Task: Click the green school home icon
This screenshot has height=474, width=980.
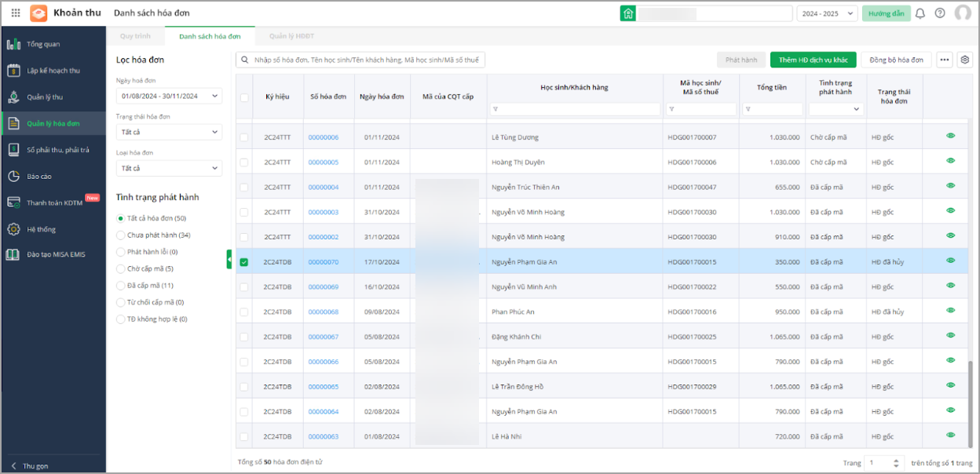Action: coord(627,13)
